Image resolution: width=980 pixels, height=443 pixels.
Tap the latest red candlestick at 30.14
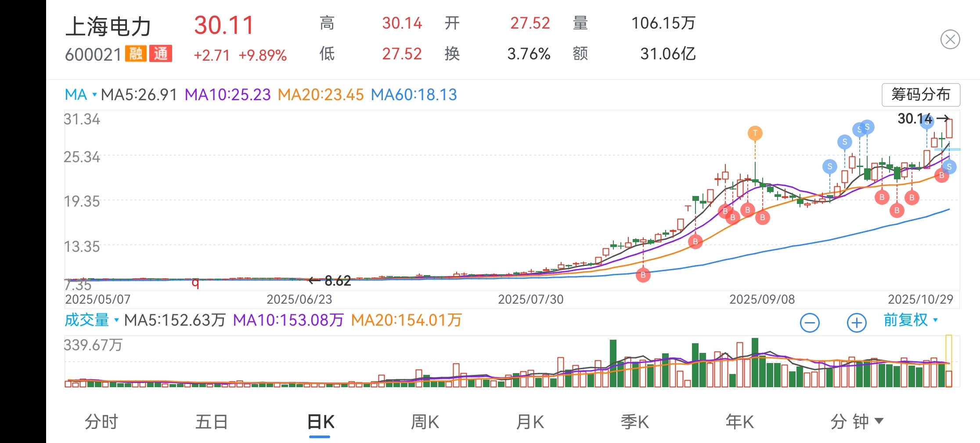pos(949,128)
